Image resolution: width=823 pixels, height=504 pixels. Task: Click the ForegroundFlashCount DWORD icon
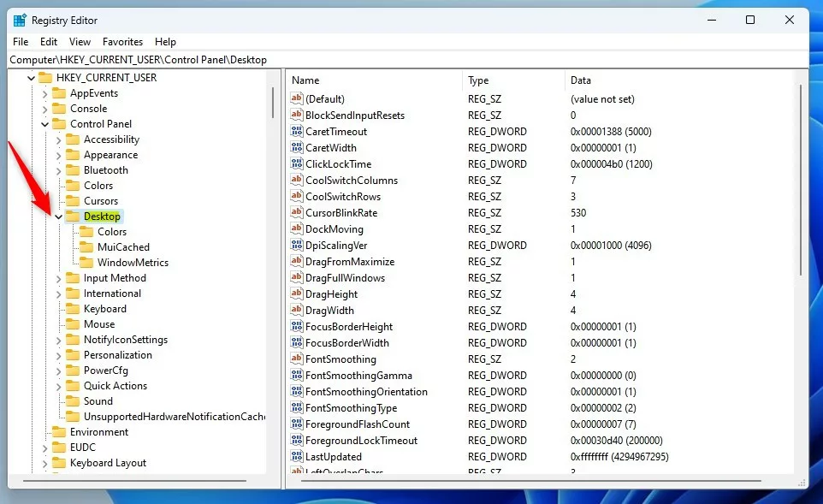pos(297,424)
